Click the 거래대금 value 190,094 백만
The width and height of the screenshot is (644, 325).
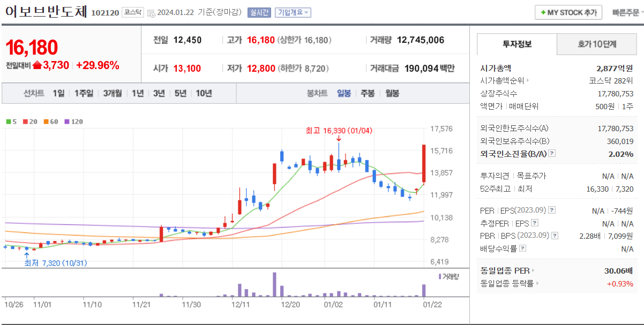(x=429, y=69)
